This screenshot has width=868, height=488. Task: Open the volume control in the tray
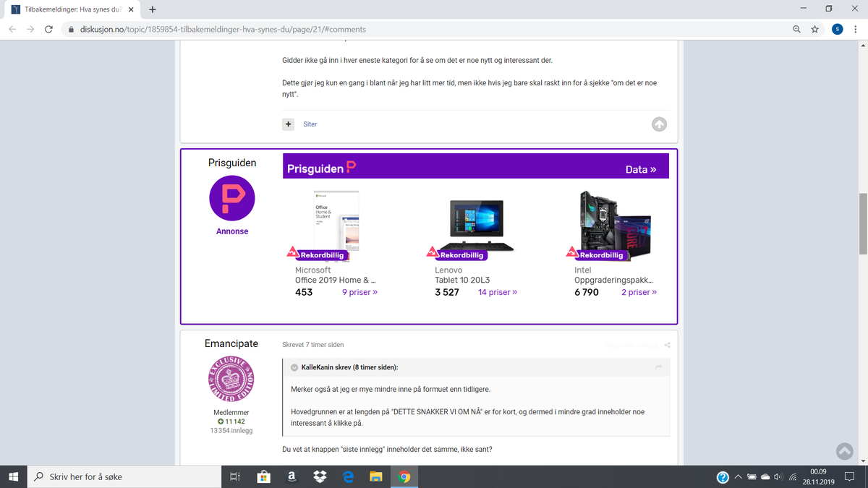point(778,477)
